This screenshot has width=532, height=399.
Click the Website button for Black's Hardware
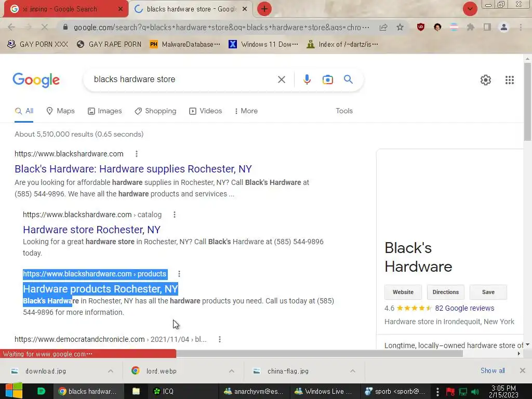[403, 292]
